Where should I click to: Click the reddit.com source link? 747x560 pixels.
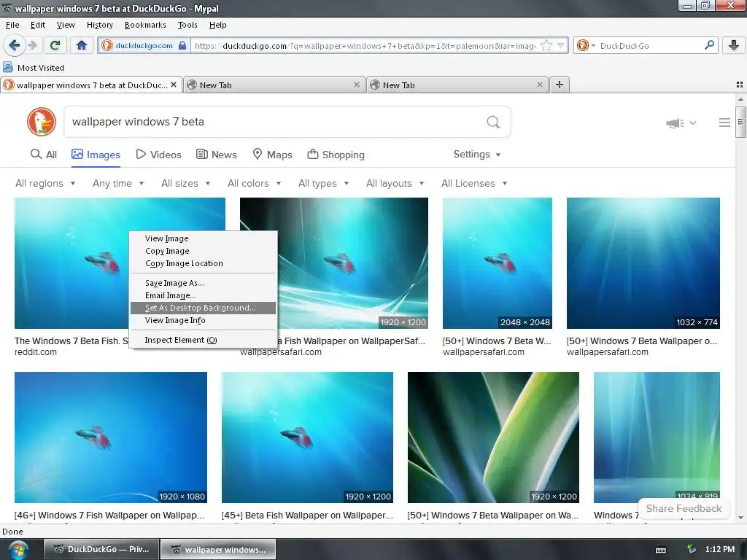coord(35,352)
